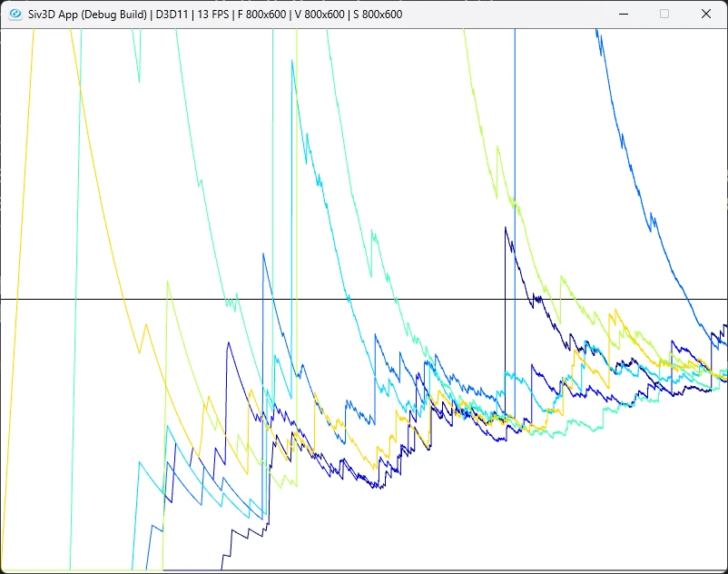This screenshot has height=574, width=728.
Task: Click the "V 800x600" virtual size text
Action: [x=320, y=15]
